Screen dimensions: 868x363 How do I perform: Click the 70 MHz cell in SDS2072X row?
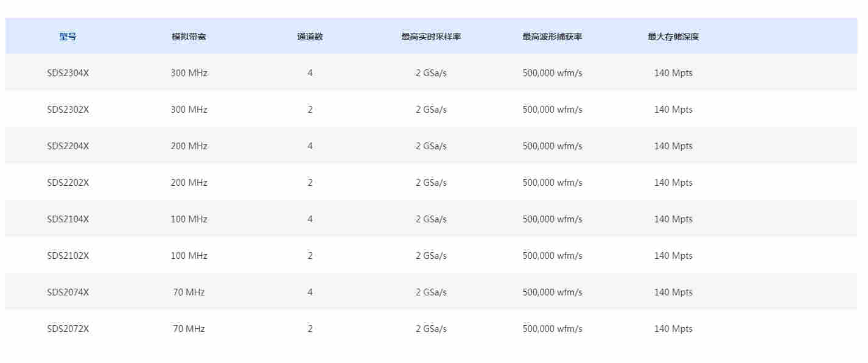click(189, 329)
